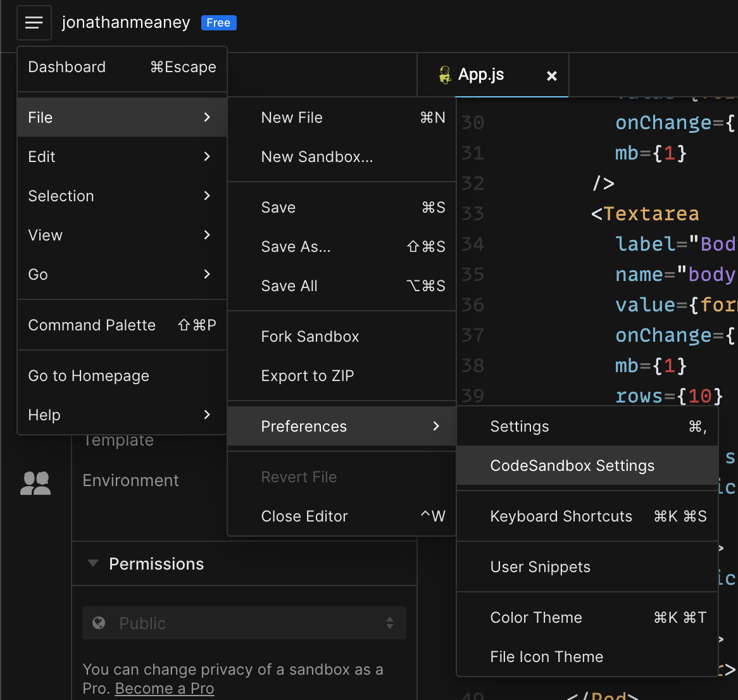Expand the Help submenu arrow
Viewport: 738px width, 700px height.
point(206,415)
